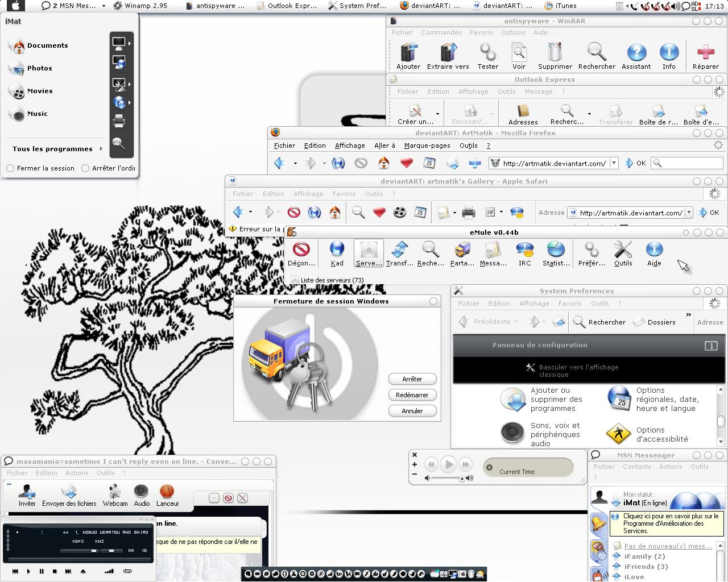Open Marque-pages menu in Firefox
Viewport: 728px width, 582px height.
427,145
